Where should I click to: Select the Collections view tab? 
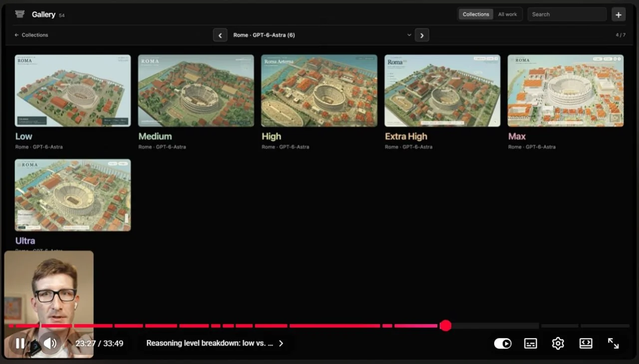(x=476, y=14)
